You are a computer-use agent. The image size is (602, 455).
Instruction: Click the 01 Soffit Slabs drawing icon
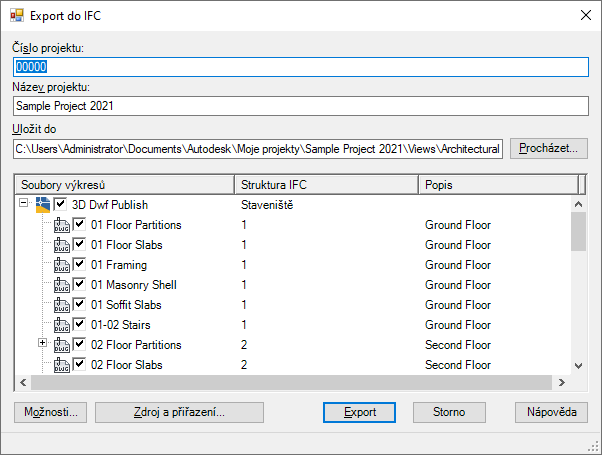point(62,305)
